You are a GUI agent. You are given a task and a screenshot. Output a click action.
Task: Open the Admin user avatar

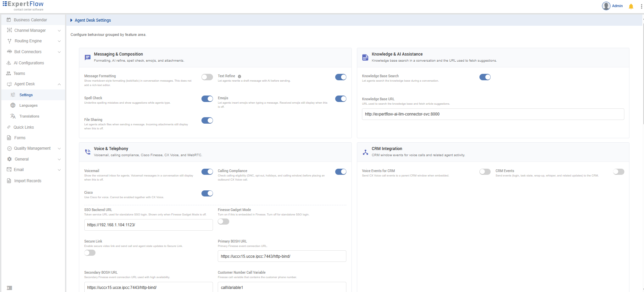[x=606, y=6]
